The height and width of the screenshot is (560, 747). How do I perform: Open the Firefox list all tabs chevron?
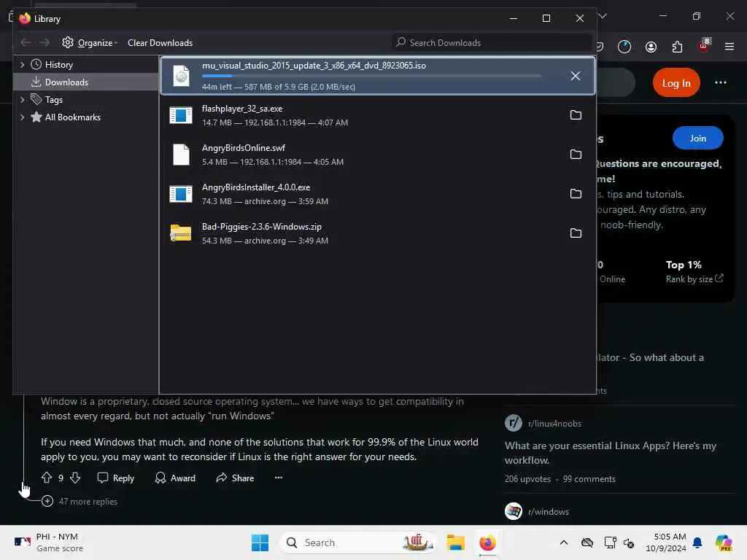[x=603, y=16]
